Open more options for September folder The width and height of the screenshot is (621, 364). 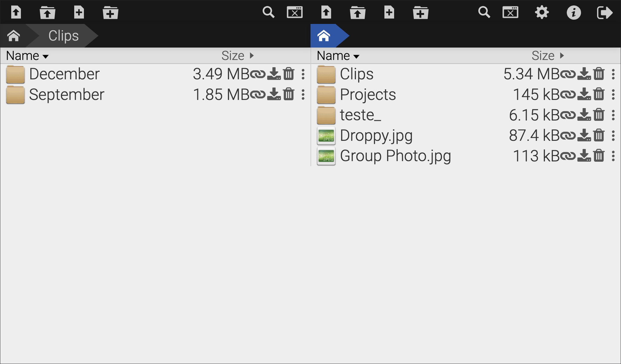[x=303, y=94]
